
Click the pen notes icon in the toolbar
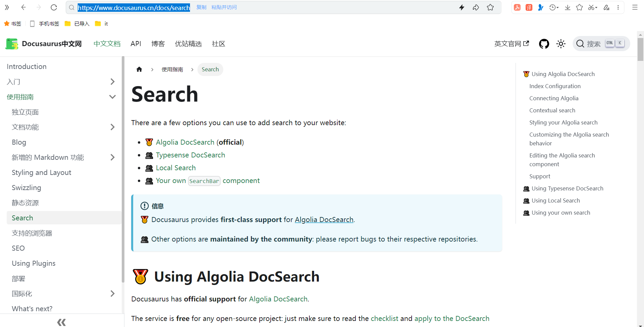pos(606,7)
